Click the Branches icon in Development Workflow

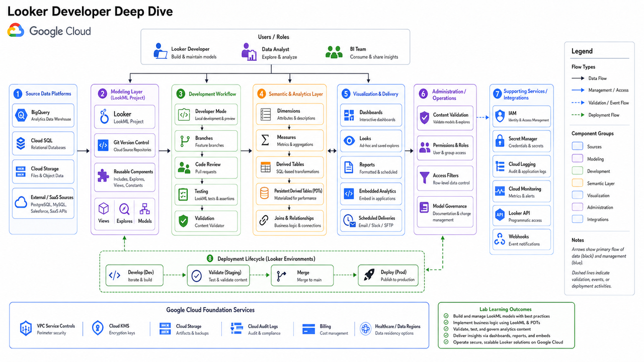pos(184,141)
